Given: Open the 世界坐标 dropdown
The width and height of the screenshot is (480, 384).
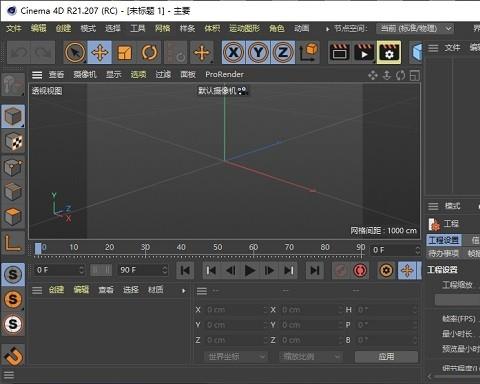Looking at the screenshot, I should click(235, 357).
